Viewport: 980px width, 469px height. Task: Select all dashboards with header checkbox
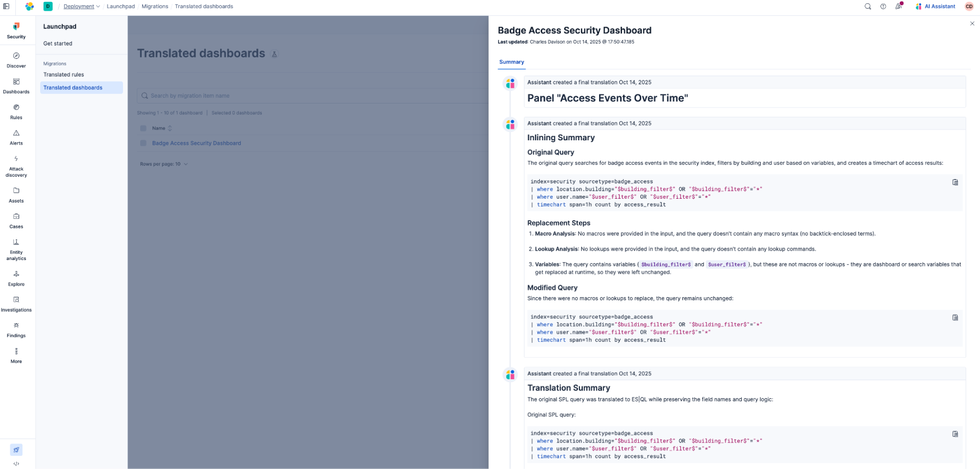click(143, 128)
